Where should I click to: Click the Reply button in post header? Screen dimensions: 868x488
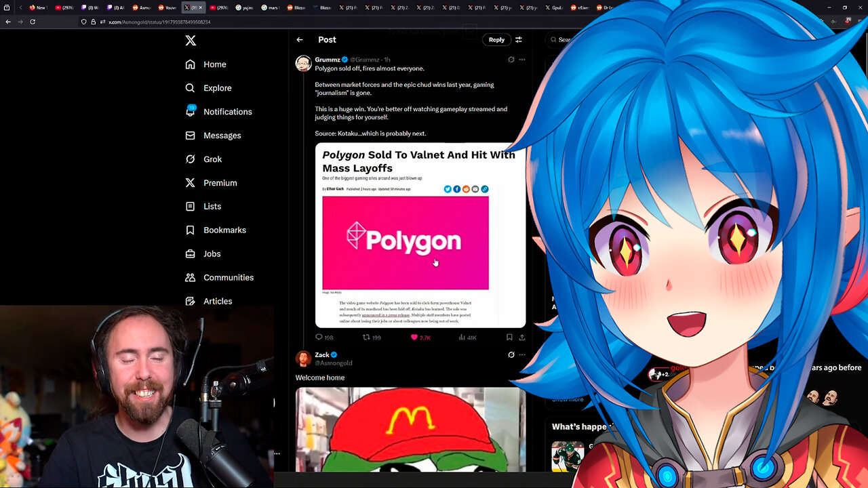pyautogui.click(x=496, y=40)
